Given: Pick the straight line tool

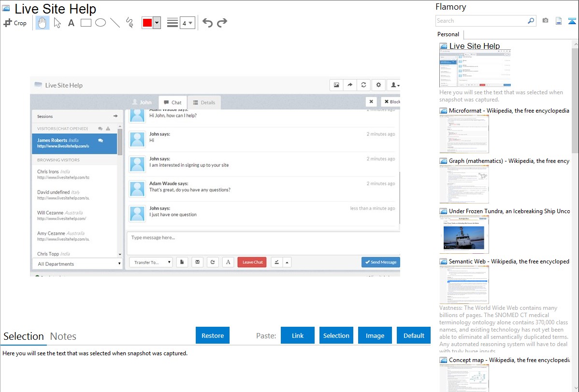Looking at the screenshot, I should pos(115,23).
